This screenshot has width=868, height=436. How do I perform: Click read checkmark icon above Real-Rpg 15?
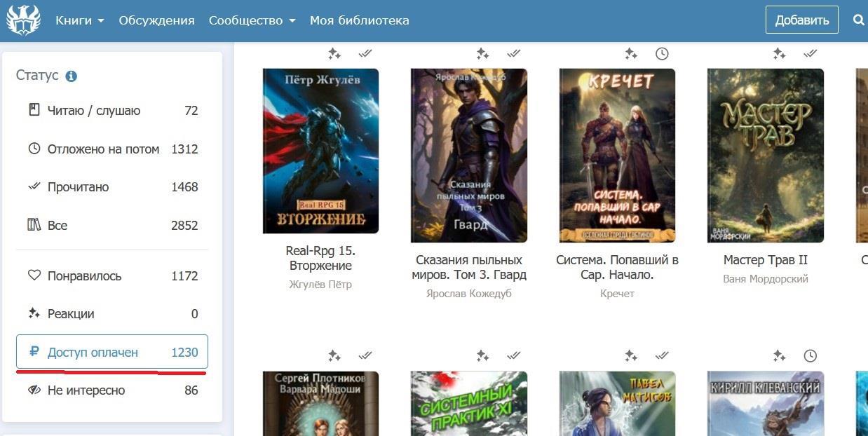click(x=365, y=53)
